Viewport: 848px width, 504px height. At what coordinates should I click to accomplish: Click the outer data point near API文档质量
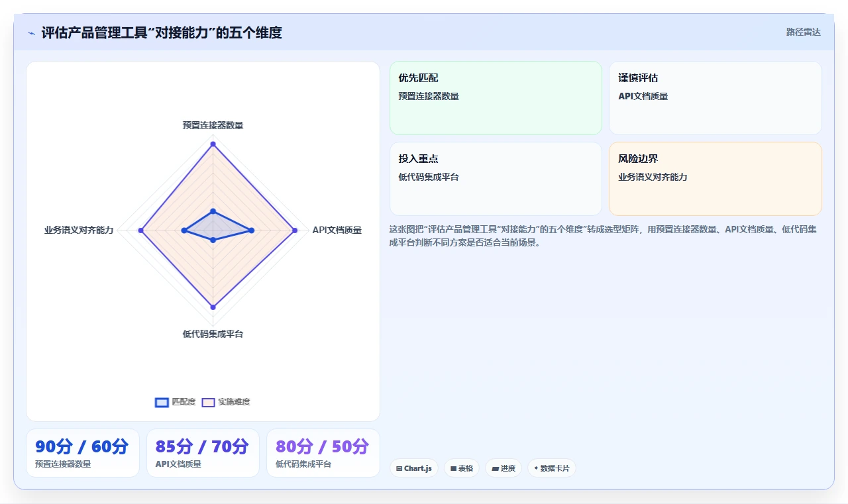[295, 230]
